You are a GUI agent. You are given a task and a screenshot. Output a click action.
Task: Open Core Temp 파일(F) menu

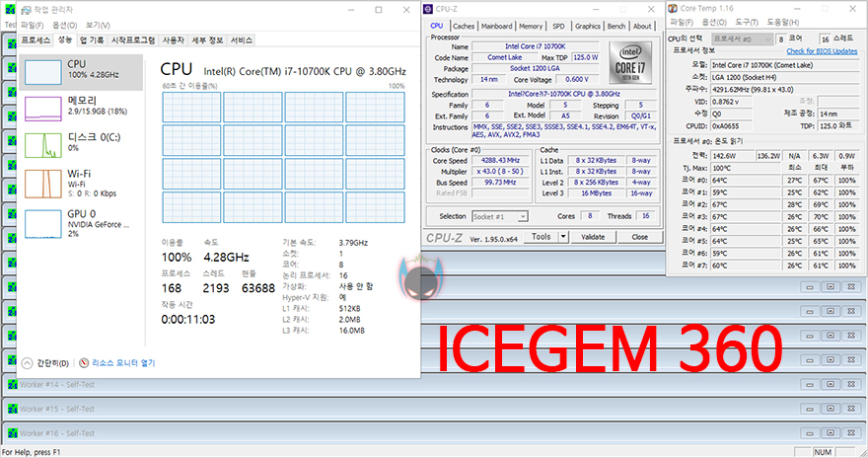[682, 22]
